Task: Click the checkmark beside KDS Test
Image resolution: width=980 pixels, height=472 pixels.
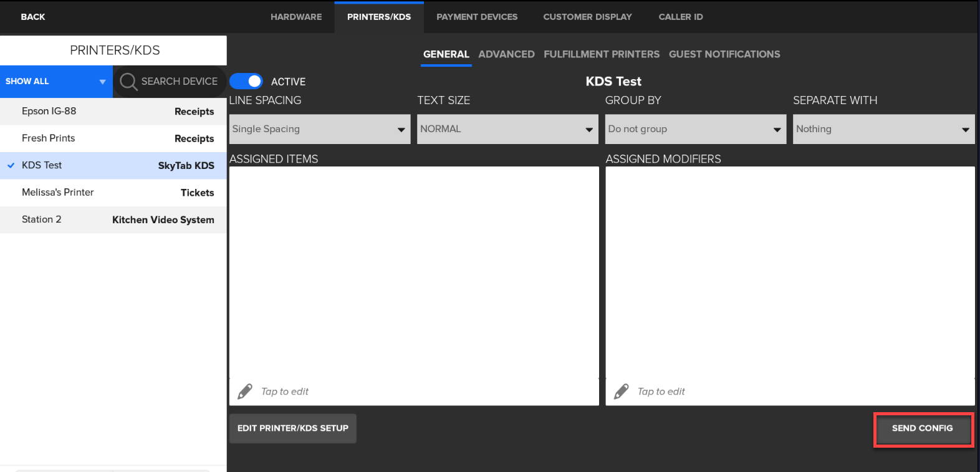Action: pyautogui.click(x=11, y=166)
